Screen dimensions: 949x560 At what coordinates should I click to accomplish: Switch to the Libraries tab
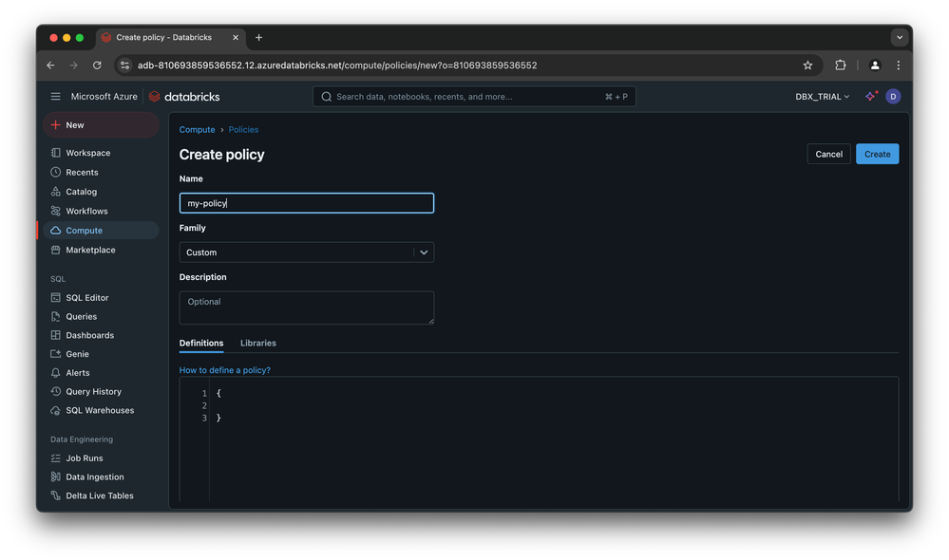click(x=257, y=343)
